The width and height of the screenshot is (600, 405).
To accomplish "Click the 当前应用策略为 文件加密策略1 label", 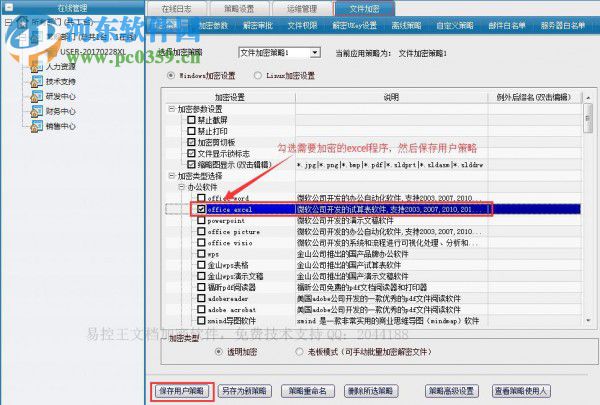I will click(391, 53).
